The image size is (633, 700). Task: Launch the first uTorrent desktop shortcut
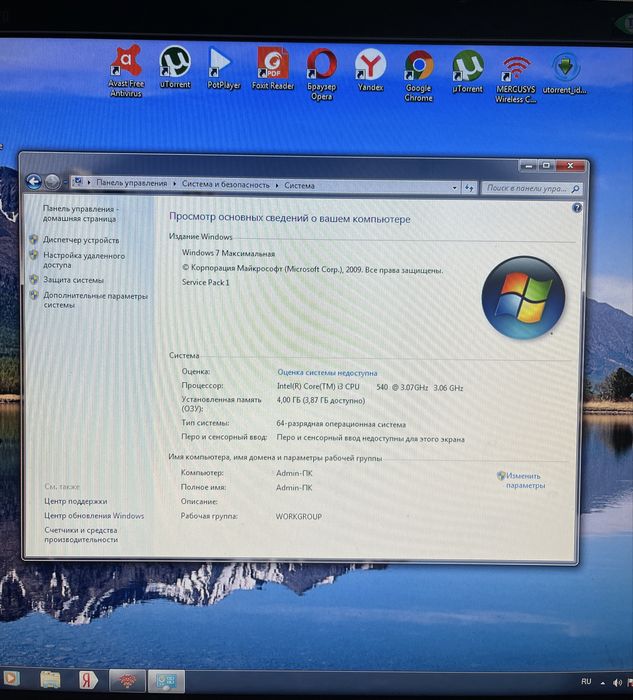tap(175, 67)
